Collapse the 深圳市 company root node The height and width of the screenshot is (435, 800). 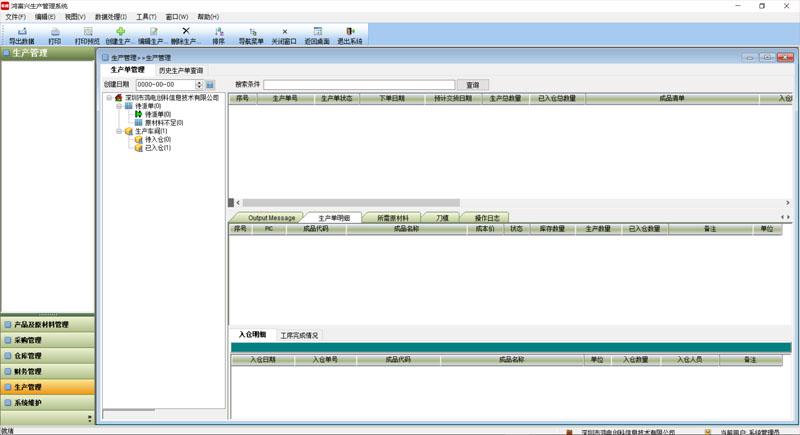109,97
